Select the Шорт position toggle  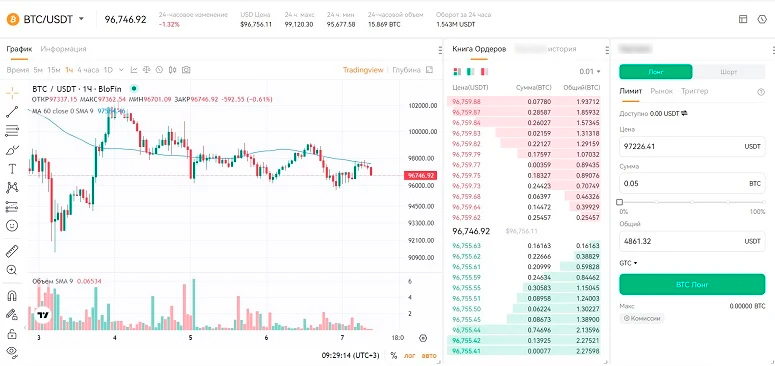[x=729, y=72]
